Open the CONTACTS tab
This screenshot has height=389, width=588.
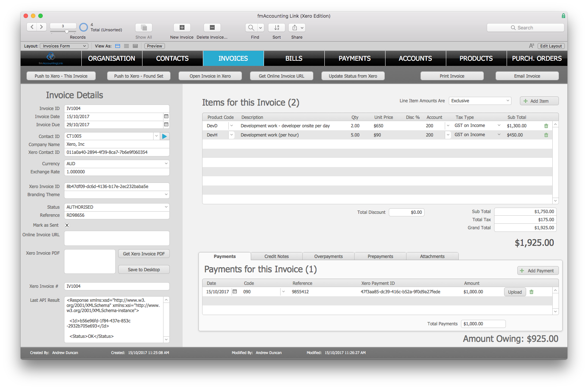[172, 59]
